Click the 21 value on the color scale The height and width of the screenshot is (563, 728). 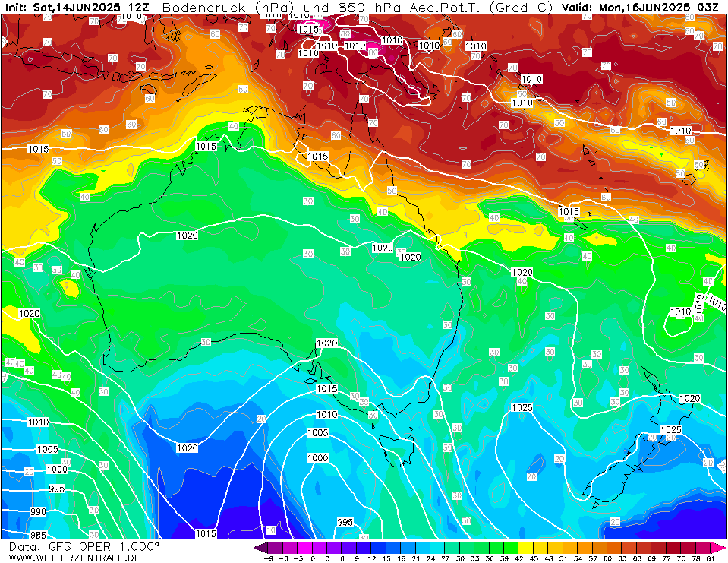click(x=416, y=558)
